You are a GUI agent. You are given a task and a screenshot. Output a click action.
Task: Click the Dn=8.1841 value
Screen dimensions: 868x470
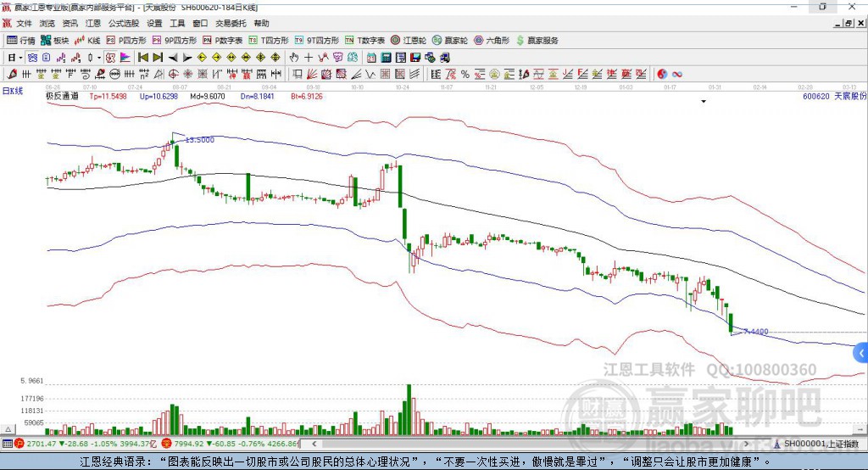click(258, 96)
